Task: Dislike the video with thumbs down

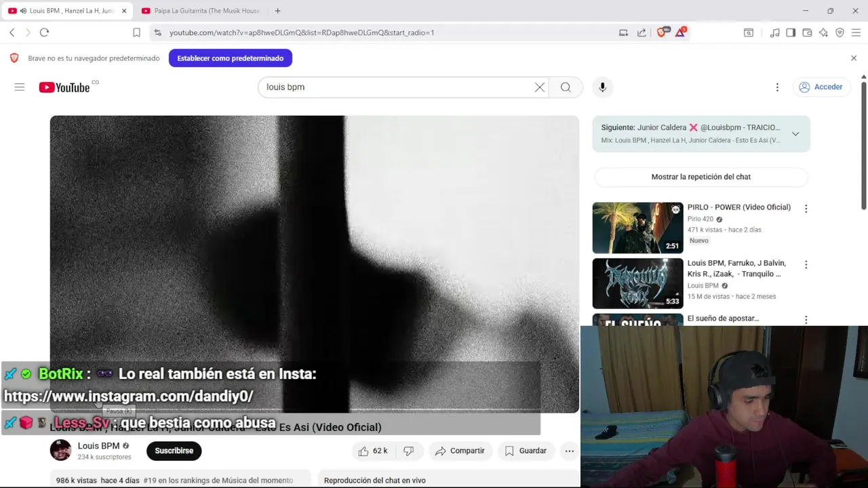Action: (x=408, y=451)
